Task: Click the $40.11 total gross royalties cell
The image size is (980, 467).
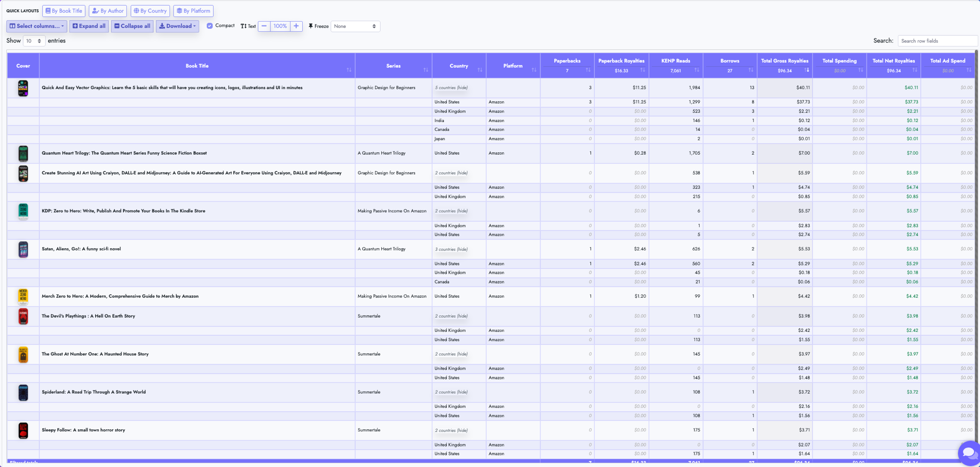Action: [784, 88]
